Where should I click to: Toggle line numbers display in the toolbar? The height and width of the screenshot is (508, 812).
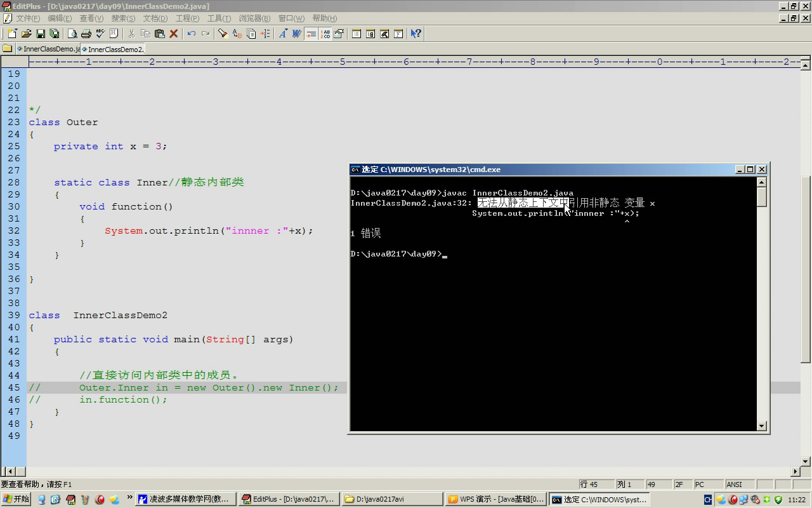coord(325,34)
